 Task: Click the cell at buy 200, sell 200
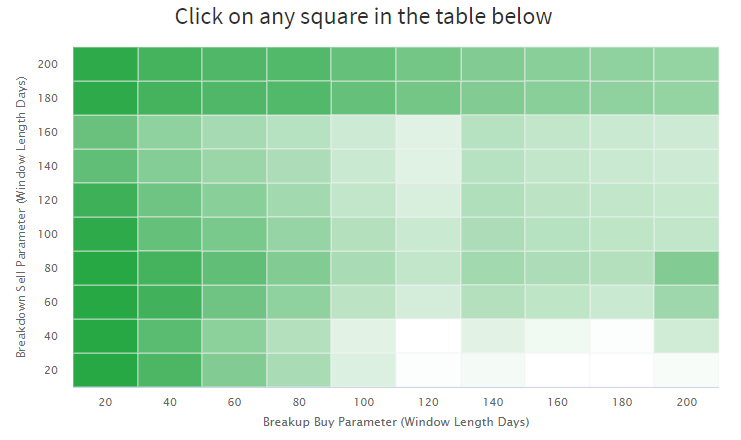[x=687, y=64]
